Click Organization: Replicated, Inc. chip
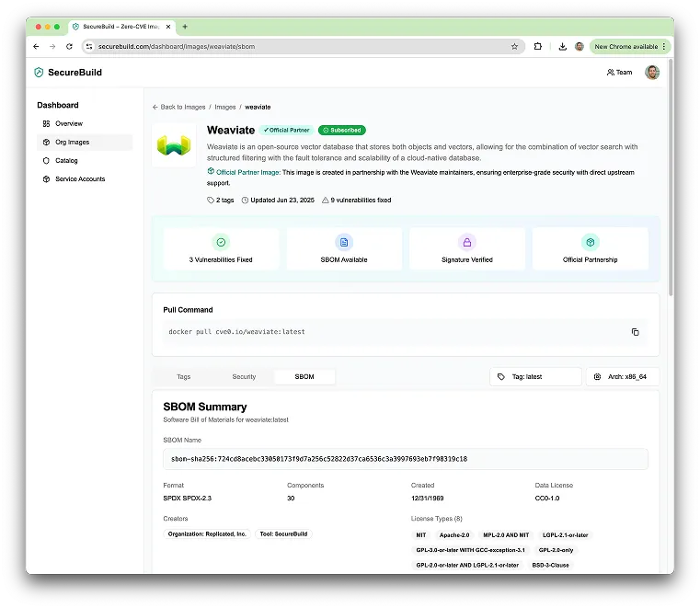 (x=207, y=533)
